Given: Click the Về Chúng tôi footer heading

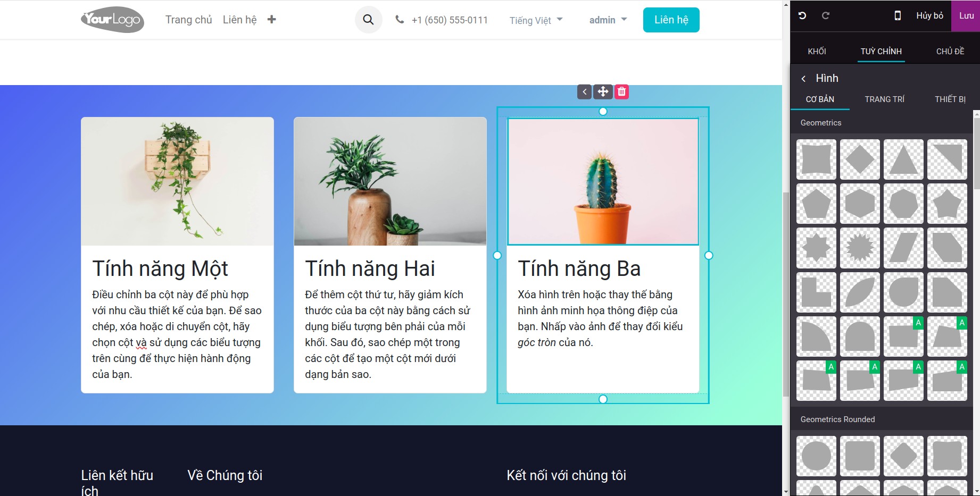Looking at the screenshot, I should click(x=225, y=475).
